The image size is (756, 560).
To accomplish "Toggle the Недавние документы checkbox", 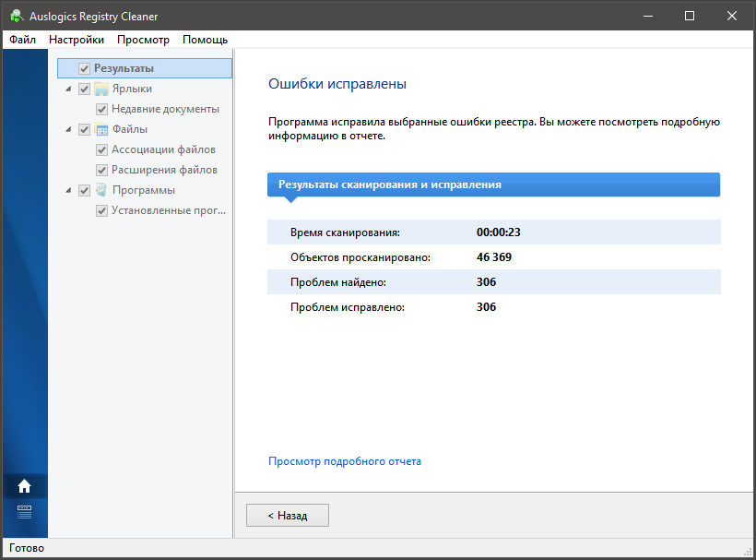I will [102, 109].
